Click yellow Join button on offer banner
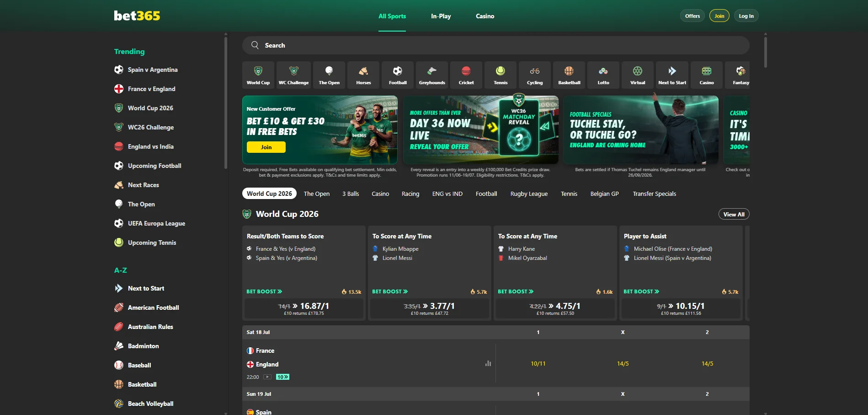The image size is (868, 415). [266, 147]
